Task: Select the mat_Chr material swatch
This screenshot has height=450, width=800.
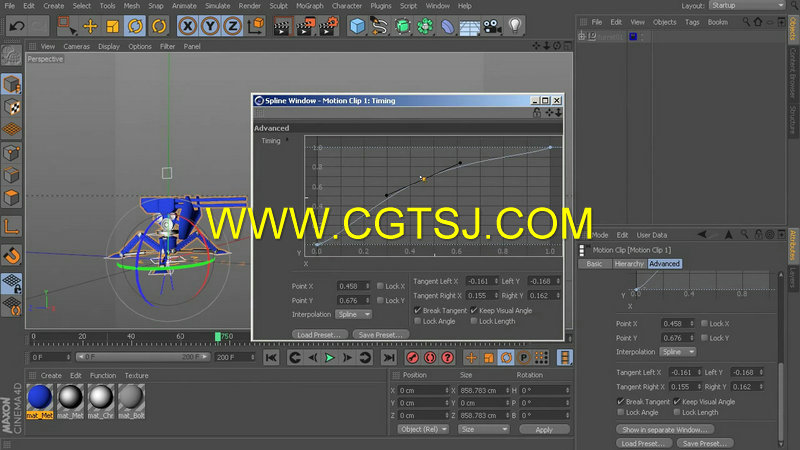Action: tap(101, 401)
